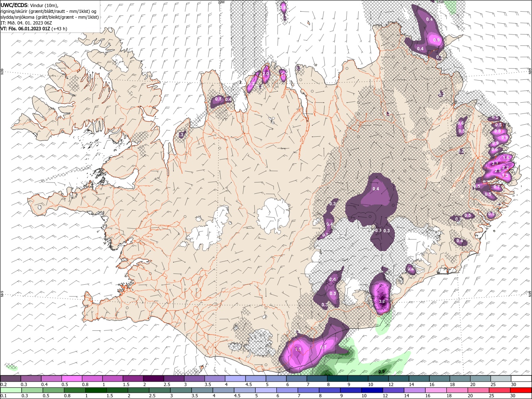Click the '3.0' precipitation value on map
The width and height of the screenshot is (532, 399).
(x=383, y=301)
